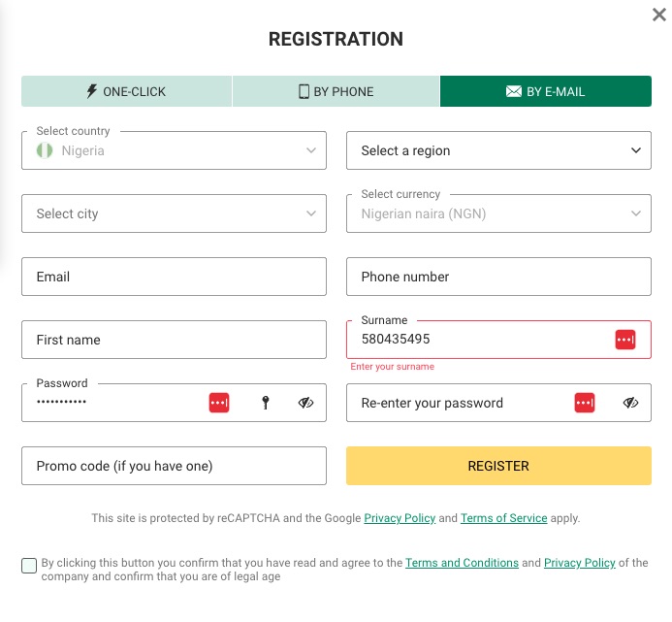Image resolution: width=672 pixels, height=622 pixels.
Task: Switch to the ONE-CLICK registration tab
Action: pos(126,91)
